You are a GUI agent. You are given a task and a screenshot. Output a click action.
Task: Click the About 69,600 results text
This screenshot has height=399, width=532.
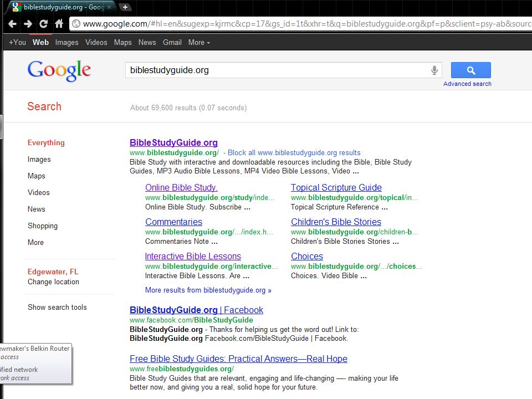tap(188, 108)
